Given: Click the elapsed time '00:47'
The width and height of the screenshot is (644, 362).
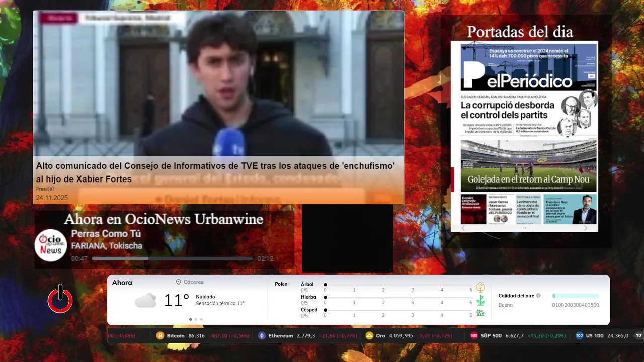Looking at the screenshot, I should click(79, 259).
